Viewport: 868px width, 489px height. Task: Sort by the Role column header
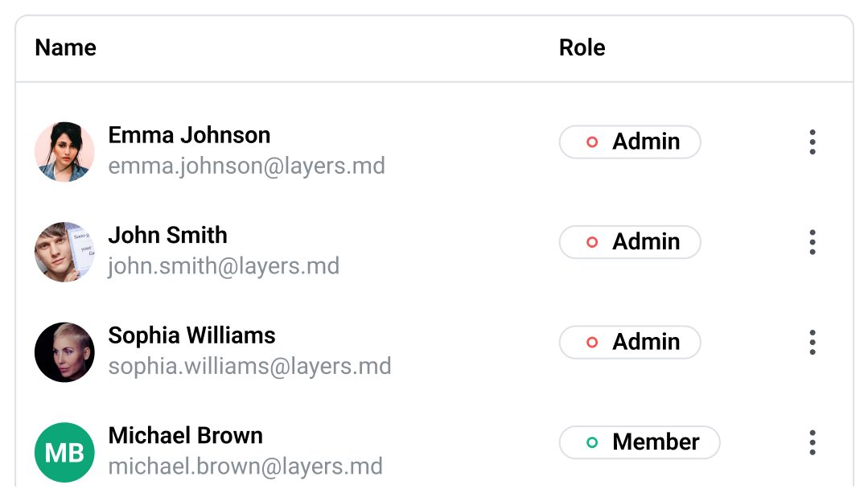582,47
